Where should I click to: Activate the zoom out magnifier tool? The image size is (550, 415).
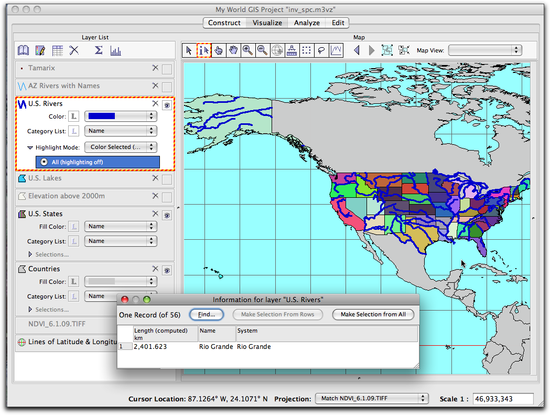click(262, 51)
